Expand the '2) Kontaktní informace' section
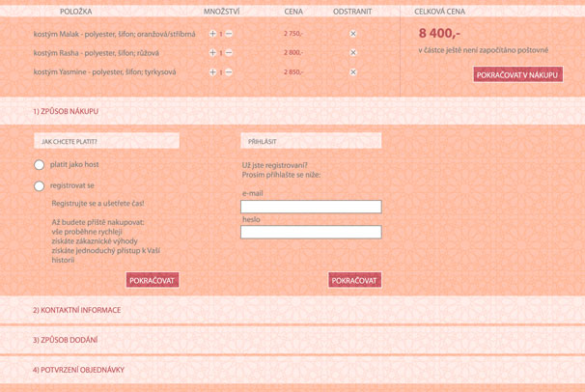Image resolution: width=585 pixels, height=392 pixels. 77,310
